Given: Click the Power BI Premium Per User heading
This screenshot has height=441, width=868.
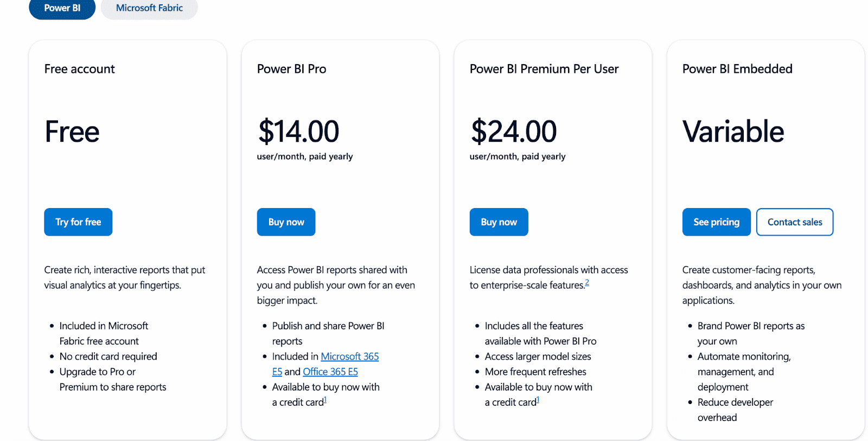Looking at the screenshot, I should point(543,68).
